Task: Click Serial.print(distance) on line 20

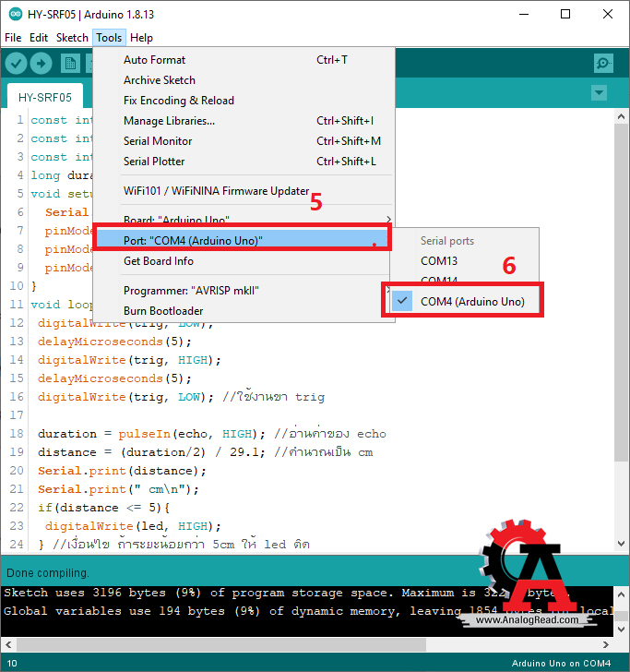Action: (x=122, y=471)
